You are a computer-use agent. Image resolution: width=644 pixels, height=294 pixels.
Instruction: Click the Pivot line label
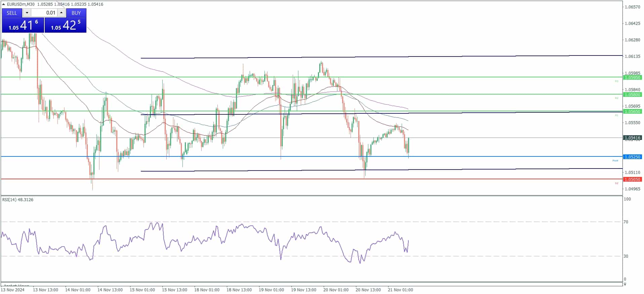point(615,161)
